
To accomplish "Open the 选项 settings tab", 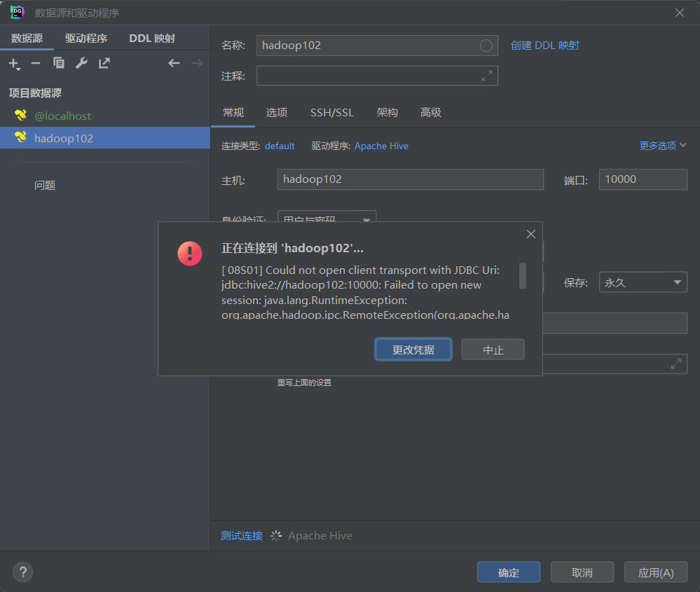I will (277, 113).
